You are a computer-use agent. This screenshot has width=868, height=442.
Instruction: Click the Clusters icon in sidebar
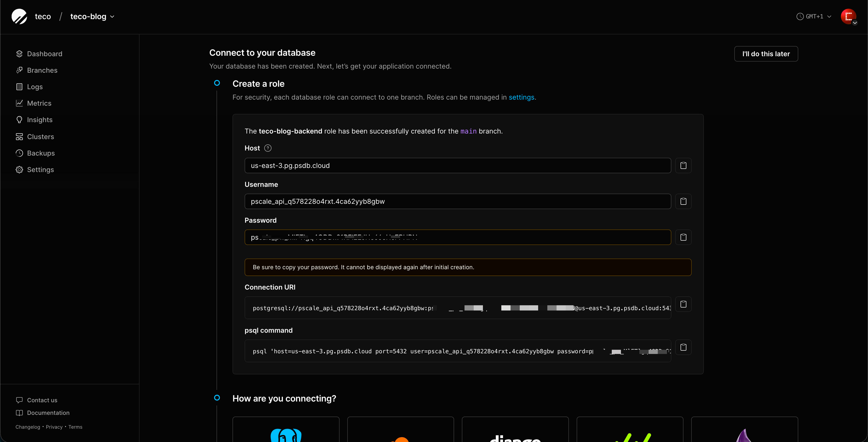(x=19, y=137)
